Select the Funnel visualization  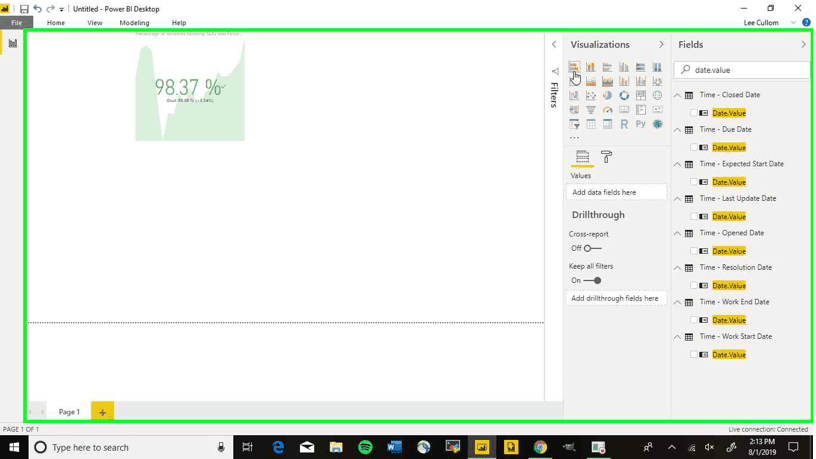click(x=591, y=110)
